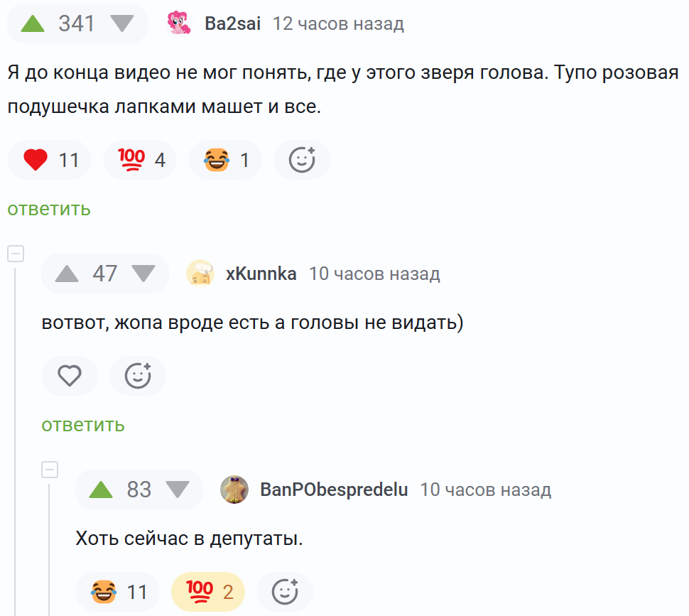Add emoji reaction to xKunnka's reply
Screen dimensions: 689x616
(138, 376)
